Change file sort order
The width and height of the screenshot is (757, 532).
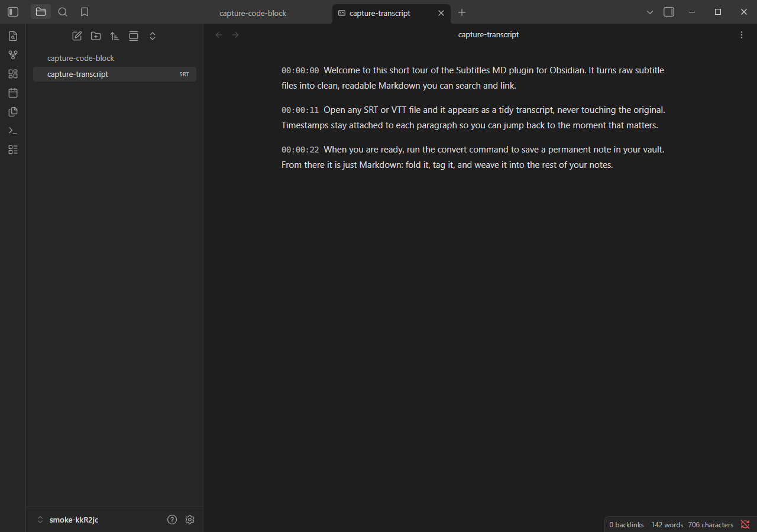tap(115, 36)
